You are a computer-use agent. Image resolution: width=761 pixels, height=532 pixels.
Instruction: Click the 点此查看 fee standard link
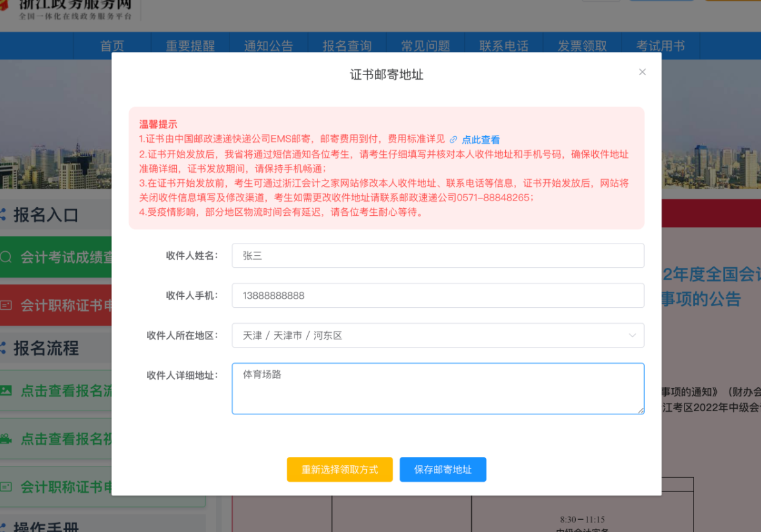480,139
